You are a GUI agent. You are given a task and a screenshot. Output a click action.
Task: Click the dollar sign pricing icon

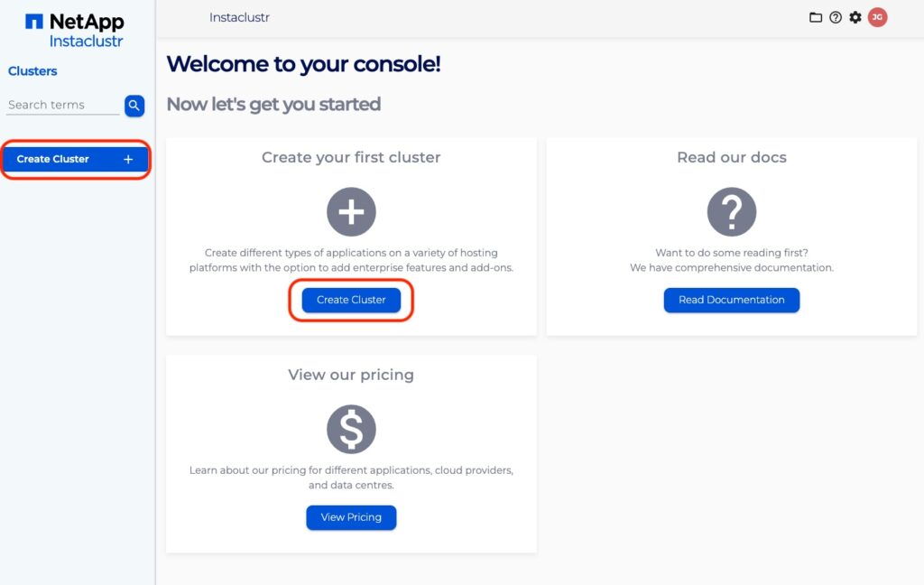[351, 429]
